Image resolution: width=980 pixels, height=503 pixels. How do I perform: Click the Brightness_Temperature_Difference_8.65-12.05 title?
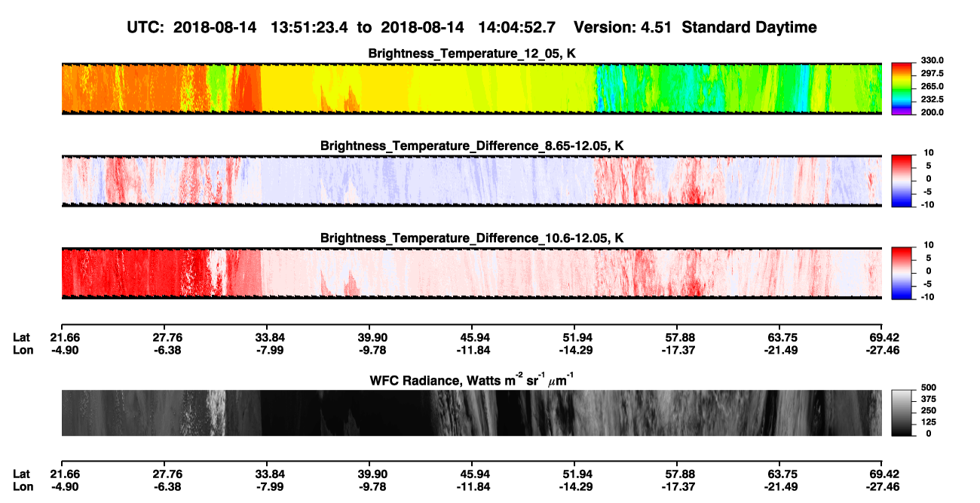(x=472, y=146)
